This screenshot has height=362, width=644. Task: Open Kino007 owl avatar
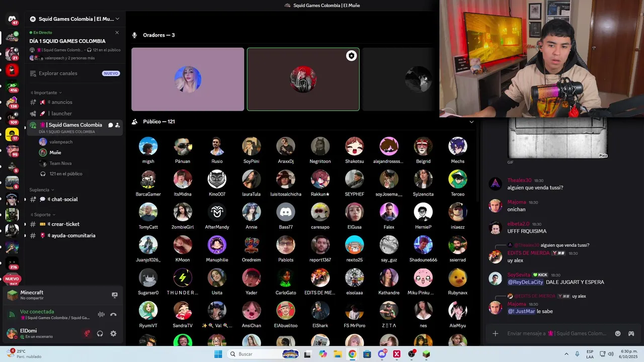click(217, 179)
